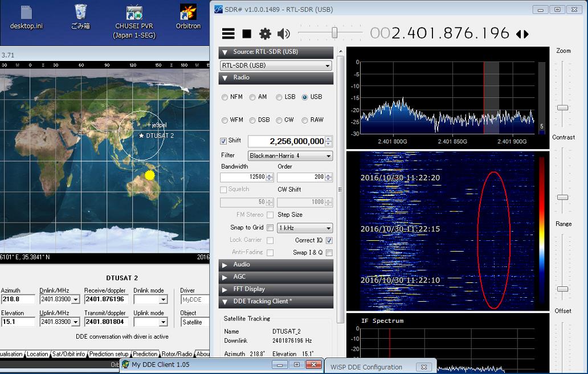Open Orbitron Dnlink/MHz frequency dropdown
The height and width of the screenshot is (374, 588).
coord(76,299)
